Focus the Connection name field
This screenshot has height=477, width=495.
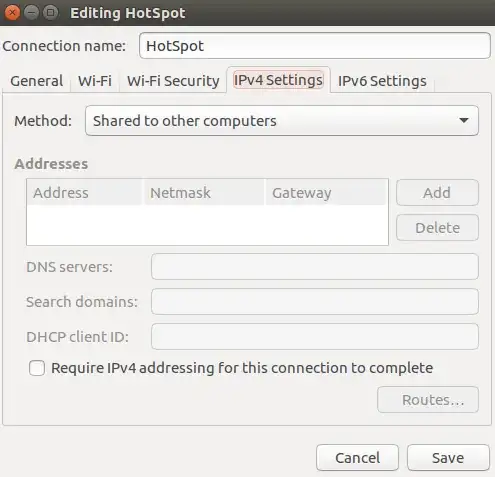click(315, 46)
